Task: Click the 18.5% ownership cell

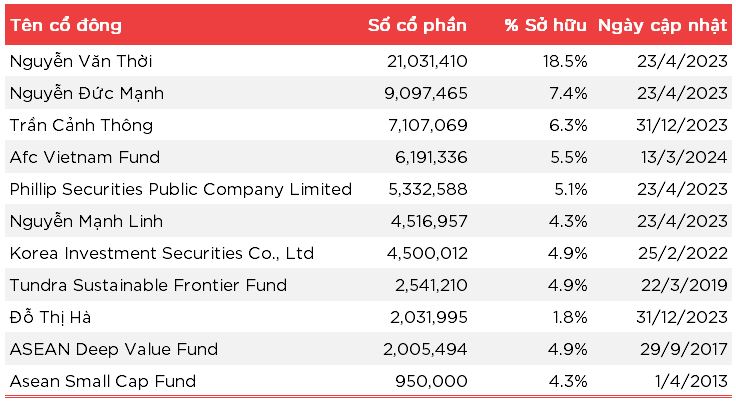Action: pyautogui.click(x=567, y=61)
